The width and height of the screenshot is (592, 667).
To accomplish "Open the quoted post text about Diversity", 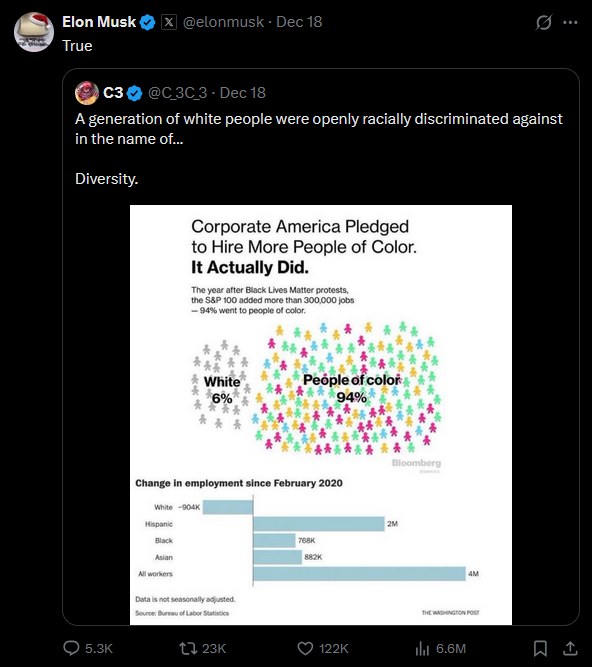I will [319, 148].
